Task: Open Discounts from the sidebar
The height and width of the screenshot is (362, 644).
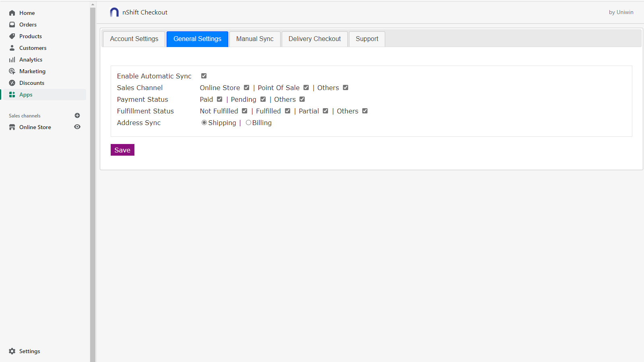Action: point(32,83)
